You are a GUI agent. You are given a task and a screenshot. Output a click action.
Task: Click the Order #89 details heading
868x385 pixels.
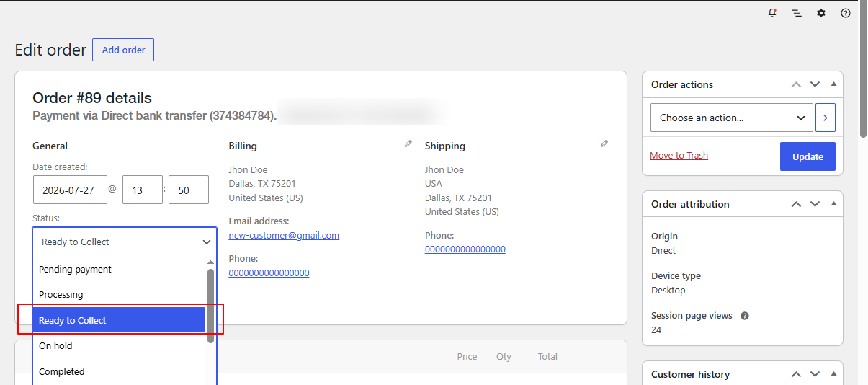pyautogui.click(x=92, y=98)
